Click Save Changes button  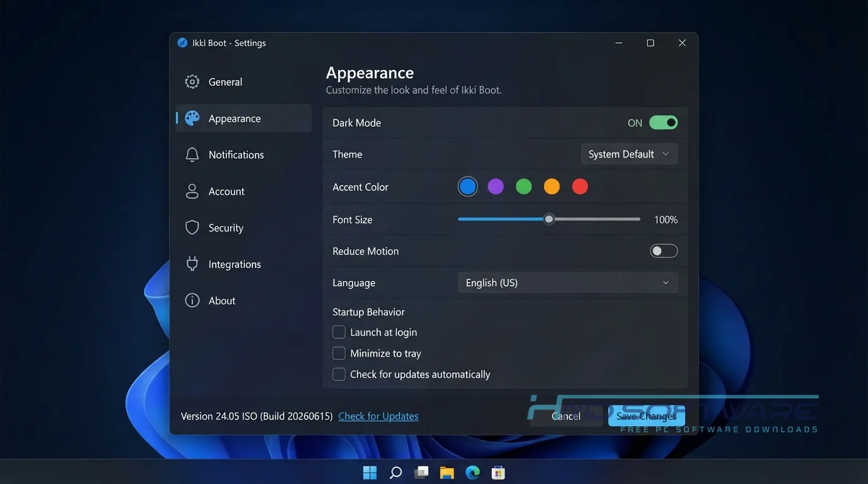647,416
